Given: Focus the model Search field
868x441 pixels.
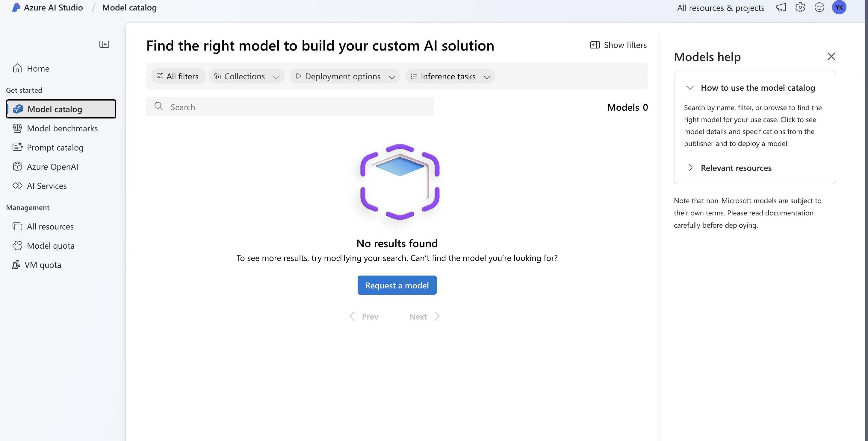Looking at the screenshot, I should click(290, 107).
